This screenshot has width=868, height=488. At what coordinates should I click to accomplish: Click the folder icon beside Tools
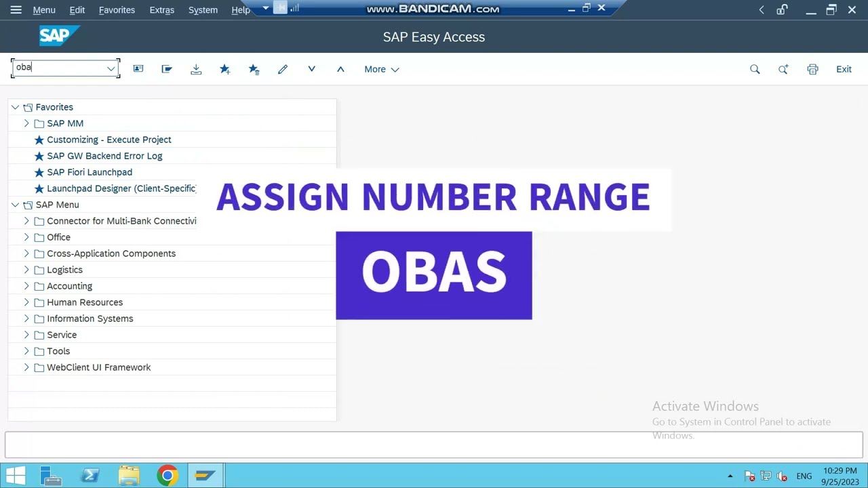[x=39, y=351]
